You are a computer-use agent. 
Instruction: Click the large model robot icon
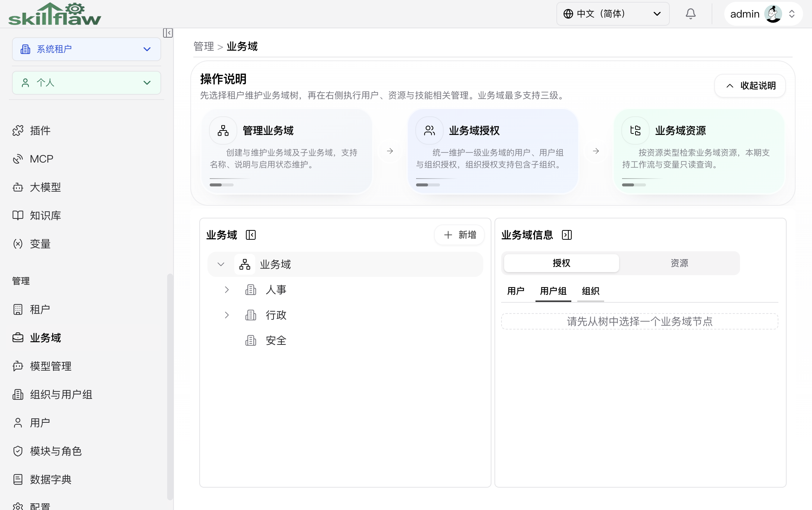click(x=18, y=187)
